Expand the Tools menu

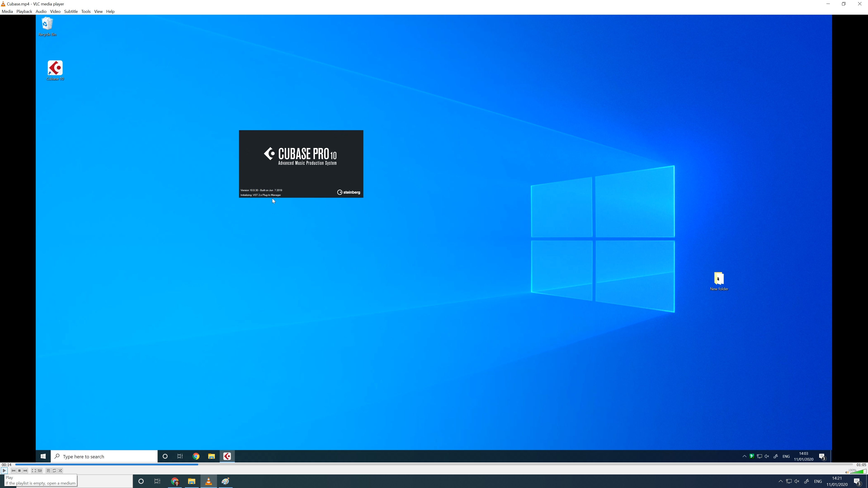click(x=86, y=12)
